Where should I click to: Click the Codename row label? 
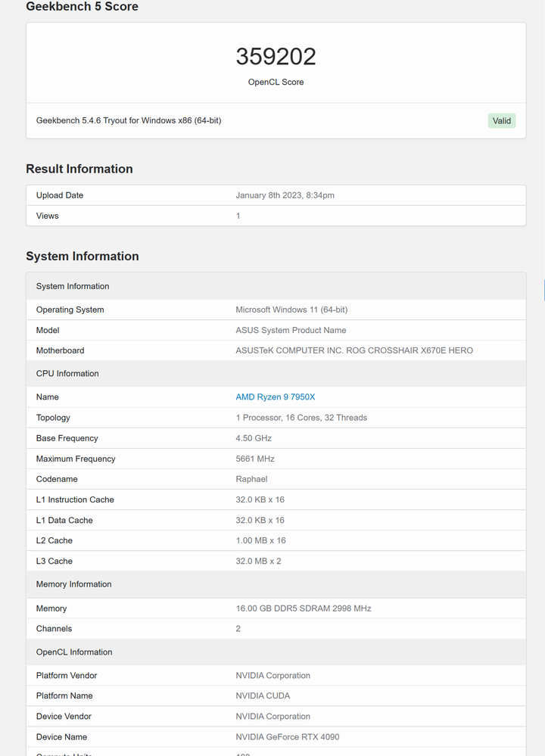click(x=57, y=479)
